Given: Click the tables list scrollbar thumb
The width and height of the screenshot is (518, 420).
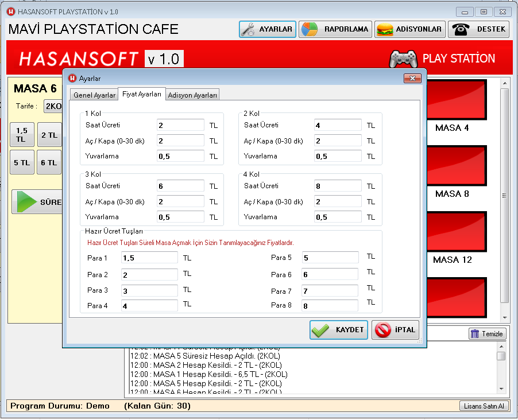Looking at the screenshot, I should click(504, 196).
